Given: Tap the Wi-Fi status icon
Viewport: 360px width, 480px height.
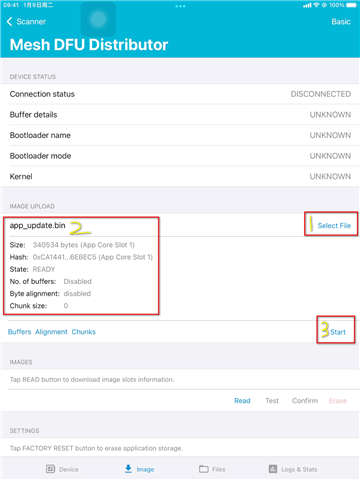Looking at the screenshot, I should coord(316,5).
